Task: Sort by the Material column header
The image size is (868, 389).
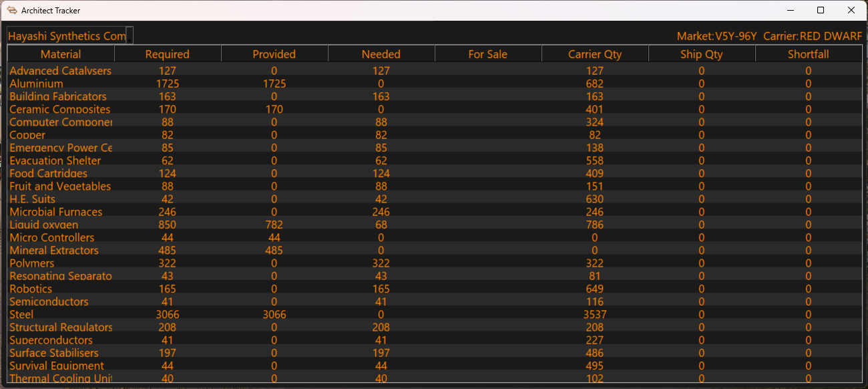Action: point(61,54)
